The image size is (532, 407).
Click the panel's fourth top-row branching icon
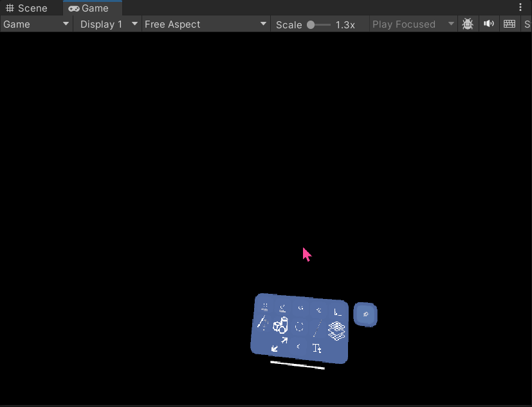(318, 310)
